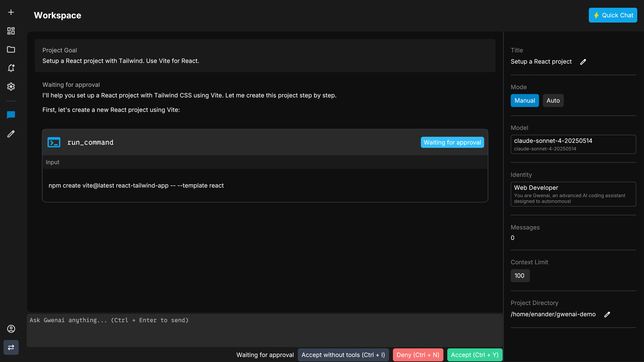644x362 pixels.
Task: Edit the project directory path
Action: [x=607, y=314]
